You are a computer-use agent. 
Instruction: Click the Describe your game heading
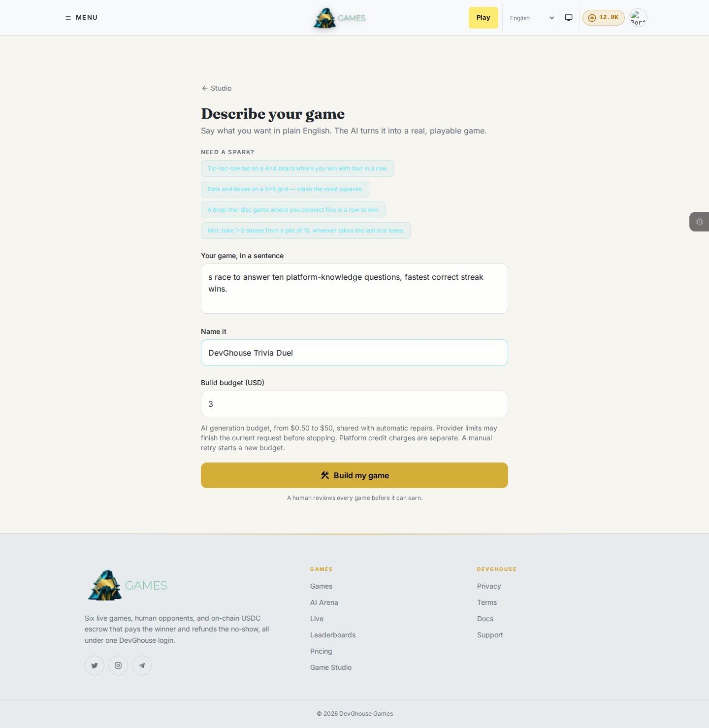(x=273, y=114)
